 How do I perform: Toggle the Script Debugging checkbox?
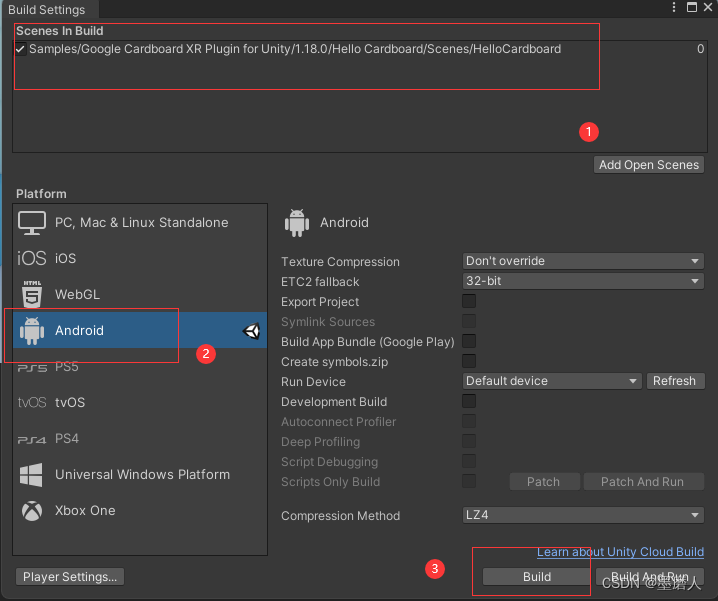tap(469, 461)
